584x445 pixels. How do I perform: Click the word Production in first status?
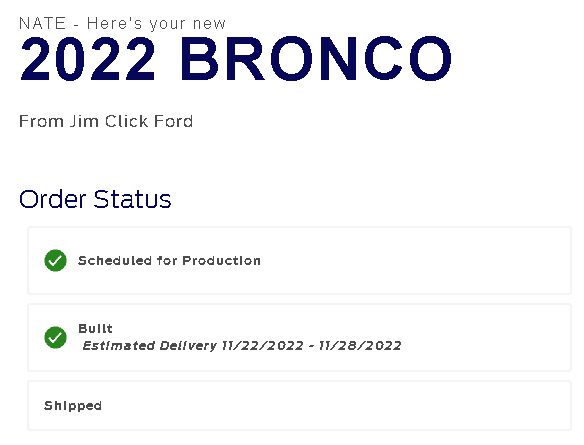[x=222, y=261]
